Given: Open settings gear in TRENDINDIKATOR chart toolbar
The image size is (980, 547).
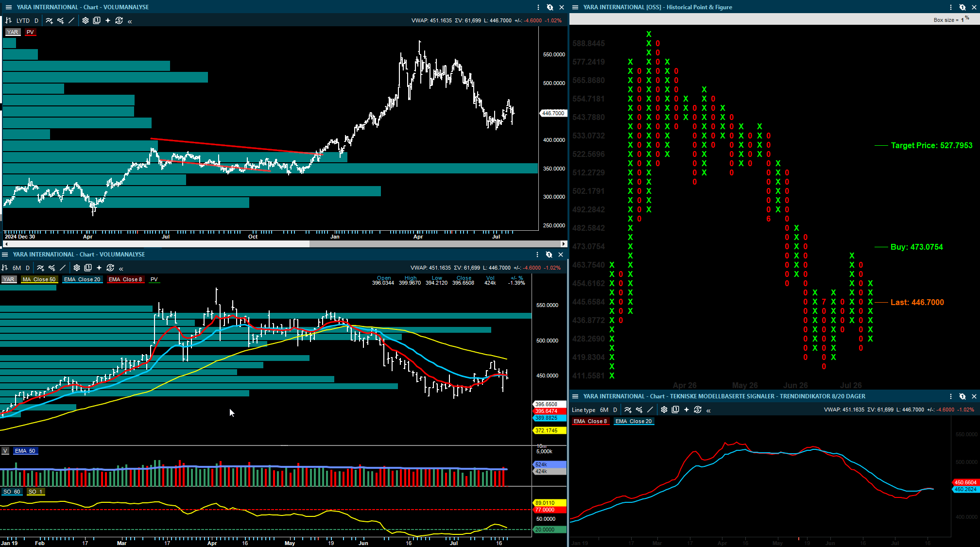Looking at the screenshot, I should click(664, 410).
